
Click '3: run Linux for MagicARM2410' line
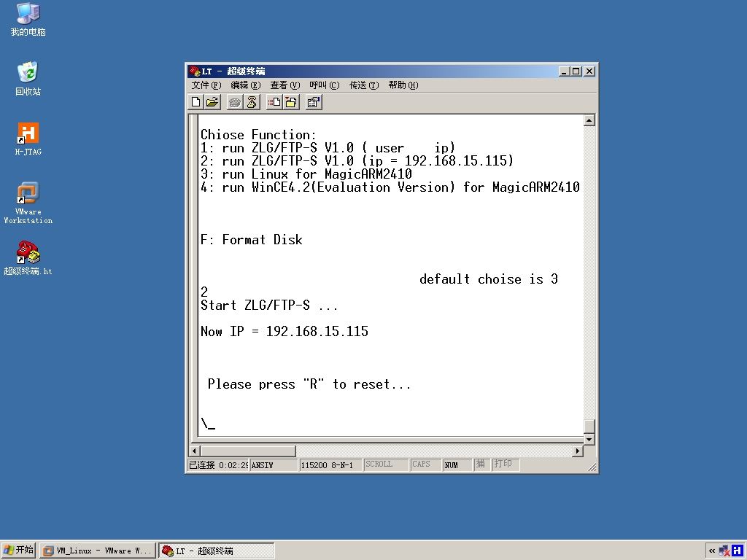(306, 174)
